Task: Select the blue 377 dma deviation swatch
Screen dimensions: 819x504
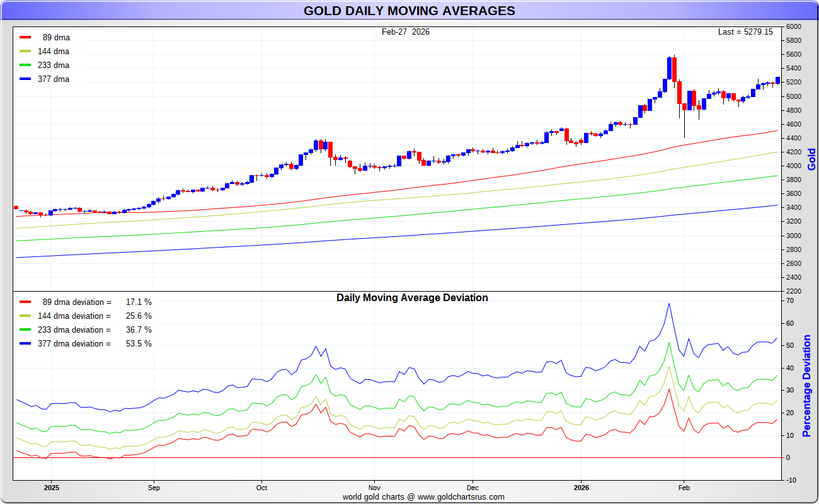Action: [x=25, y=343]
